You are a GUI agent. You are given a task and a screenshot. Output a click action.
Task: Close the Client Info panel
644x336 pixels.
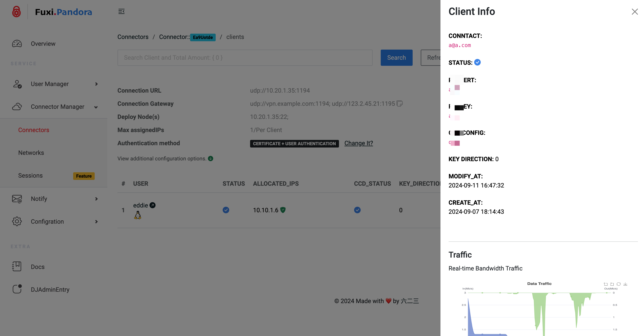coord(635,12)
